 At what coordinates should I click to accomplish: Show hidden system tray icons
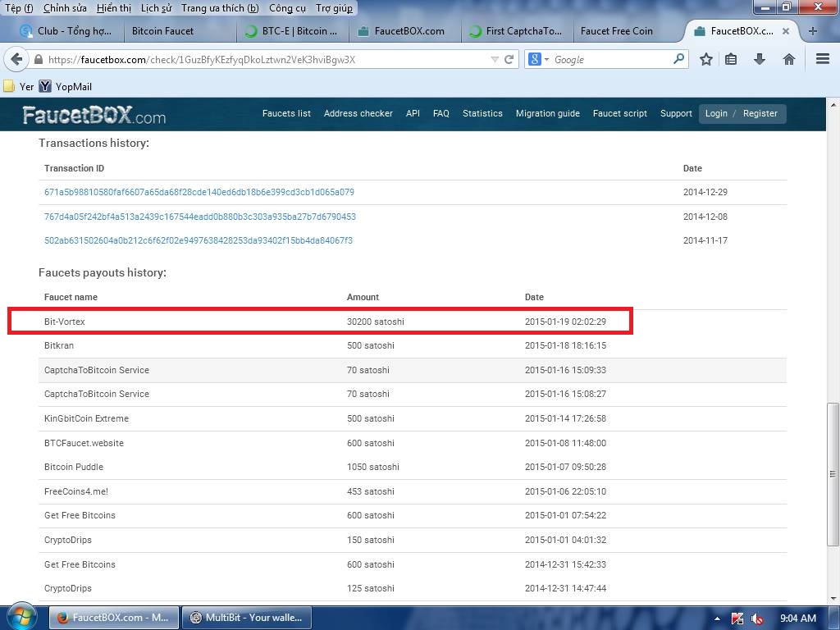coord(718,619)
